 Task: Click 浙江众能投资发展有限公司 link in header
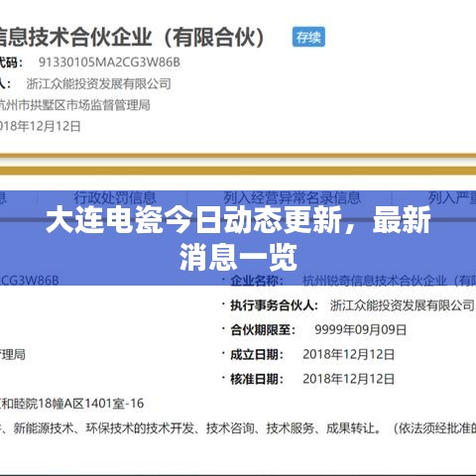[98, 83]
